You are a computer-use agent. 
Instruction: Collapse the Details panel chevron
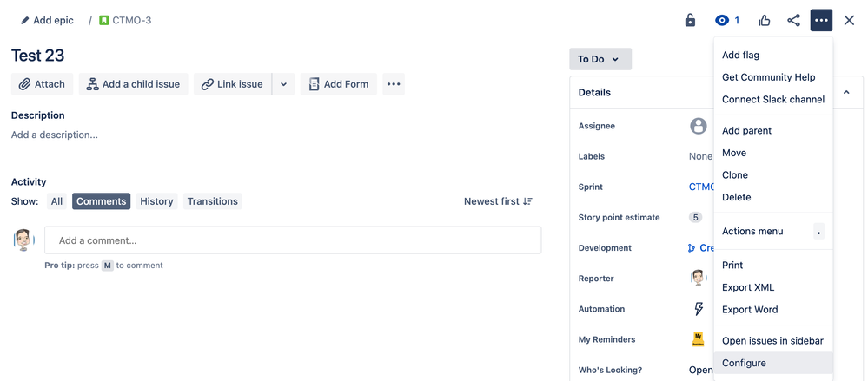click(x=846, y=92)
